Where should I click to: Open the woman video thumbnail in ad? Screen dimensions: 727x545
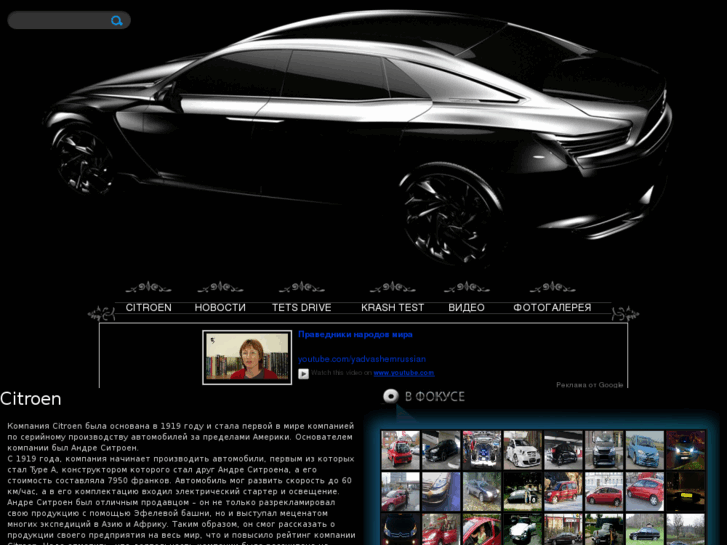(247, 357)
